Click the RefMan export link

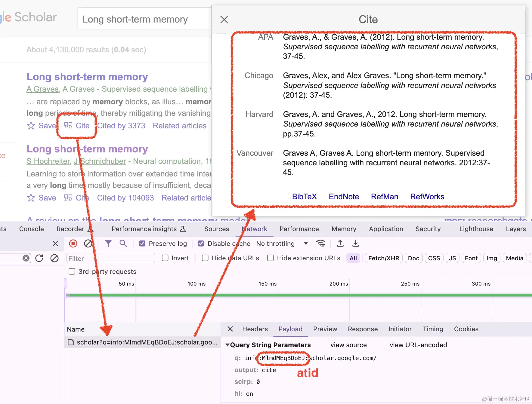(385, 197)
